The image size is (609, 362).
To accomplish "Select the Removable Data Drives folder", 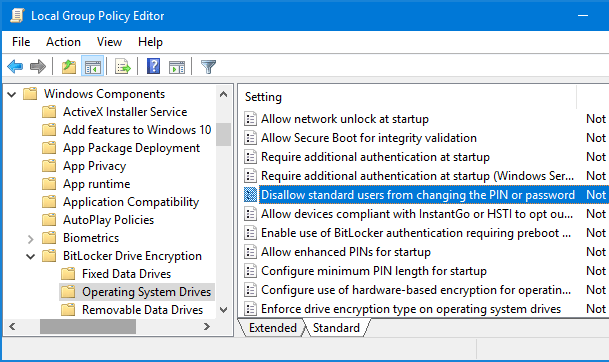I will (x=142, y=310).
